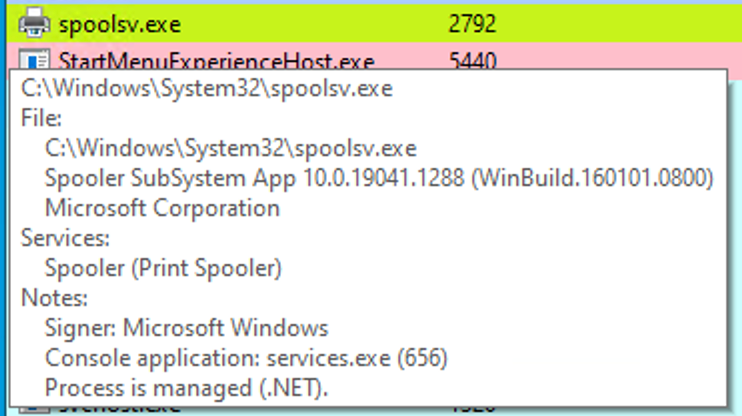The width and height of the screenshot is (742, 416).
Task: Click the Spooler (Print Spooler) service entry
Action: 163,268
